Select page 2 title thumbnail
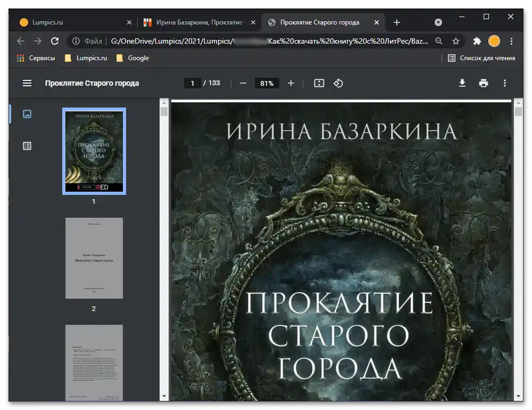 tap(94, 258)
